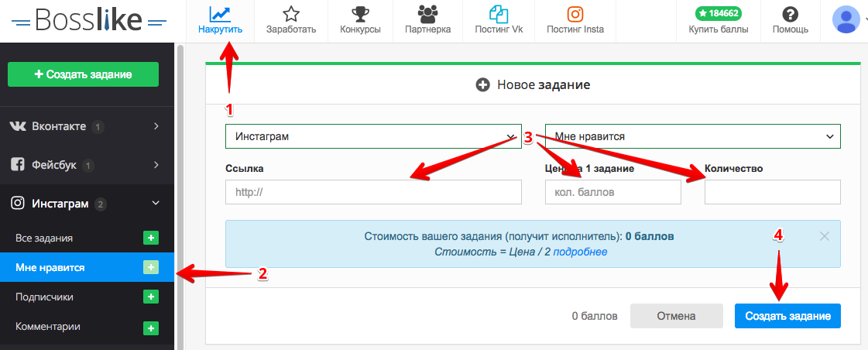Click the plus icon beside Новое задание
The width and height of the screenshot is (868, 350).
(x=482, y=85)
